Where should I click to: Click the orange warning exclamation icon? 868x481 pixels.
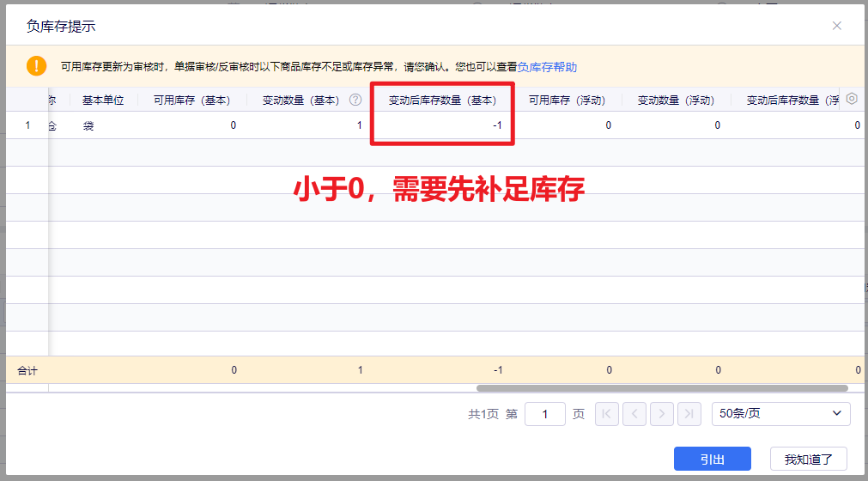pos(36,66)
